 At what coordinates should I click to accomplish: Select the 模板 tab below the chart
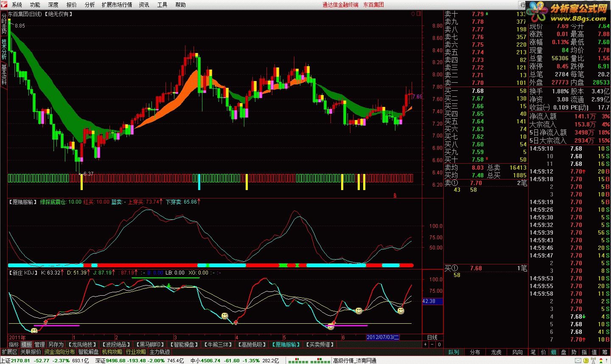(x=27, y=344)
